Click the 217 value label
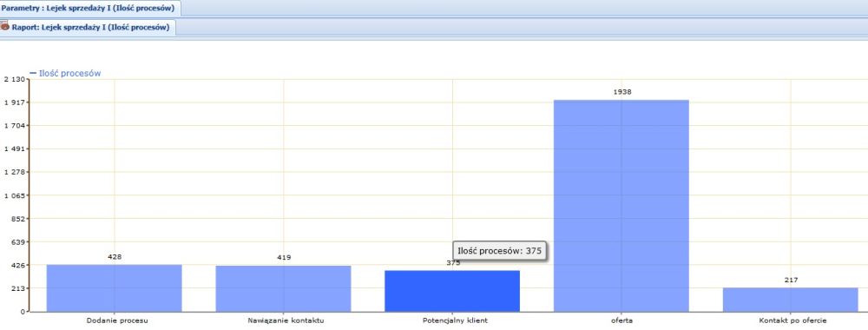868x330 pixels. 791,280
